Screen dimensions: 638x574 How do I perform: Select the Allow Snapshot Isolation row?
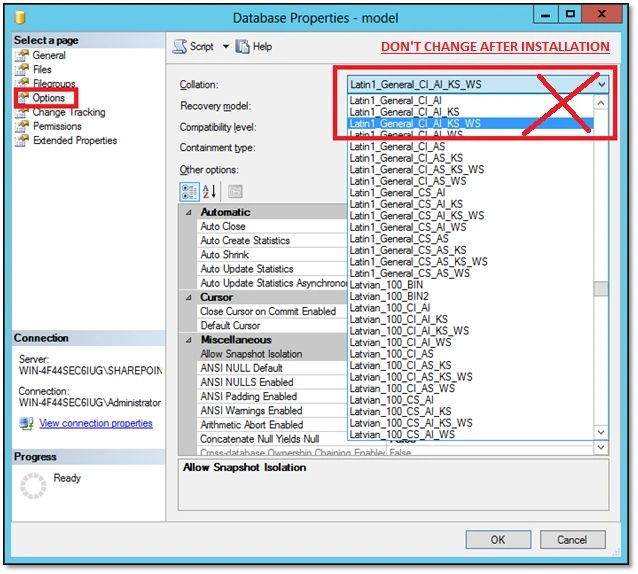[272, 354]
